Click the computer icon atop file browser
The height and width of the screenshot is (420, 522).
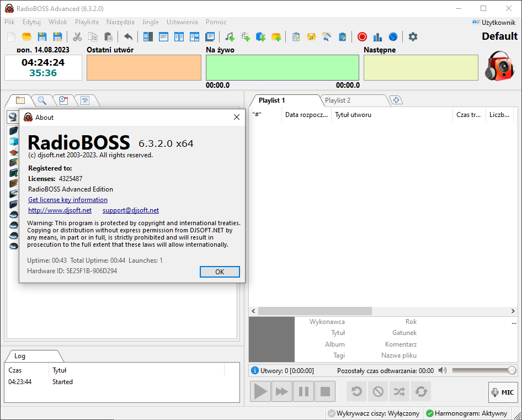(x=13, y=117)
